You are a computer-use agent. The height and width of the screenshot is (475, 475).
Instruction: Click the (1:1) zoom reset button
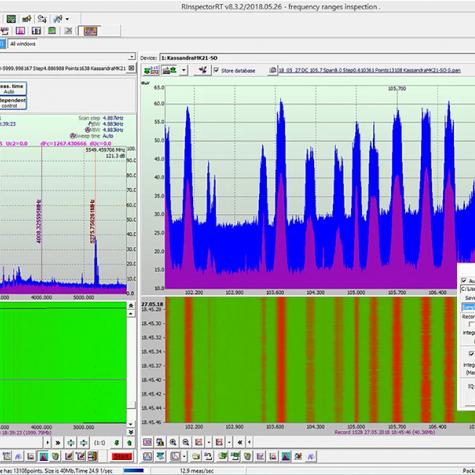(x=100, y=443)
